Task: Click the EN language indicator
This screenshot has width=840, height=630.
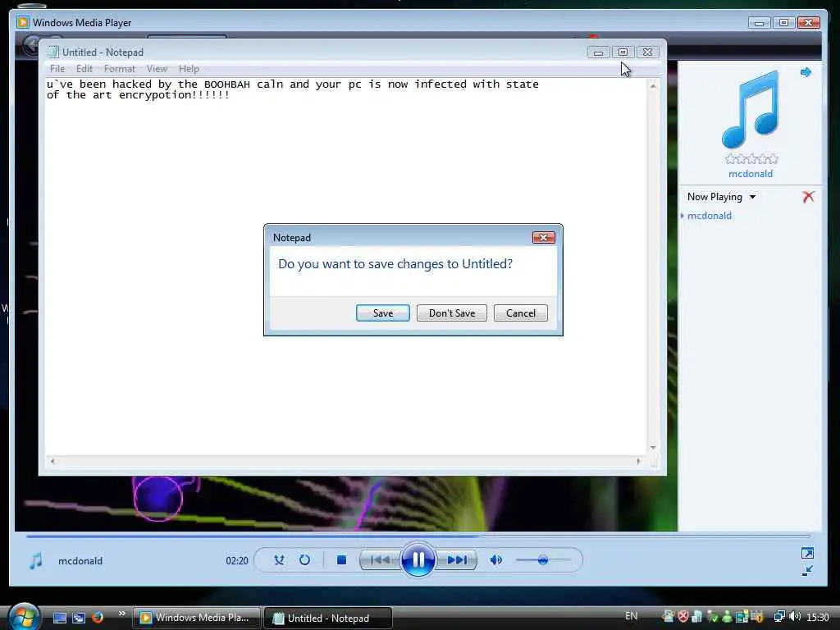Action: [x=631, y=616]
